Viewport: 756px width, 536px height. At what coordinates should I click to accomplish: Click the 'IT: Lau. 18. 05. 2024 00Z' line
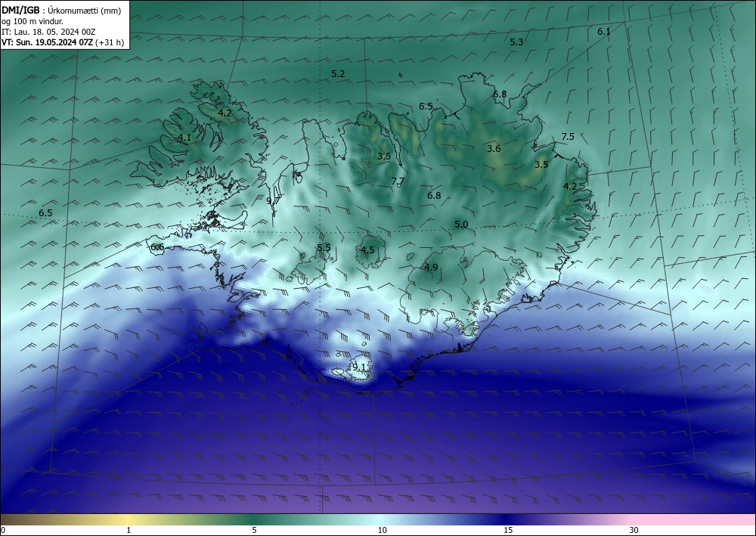(48, 32)
